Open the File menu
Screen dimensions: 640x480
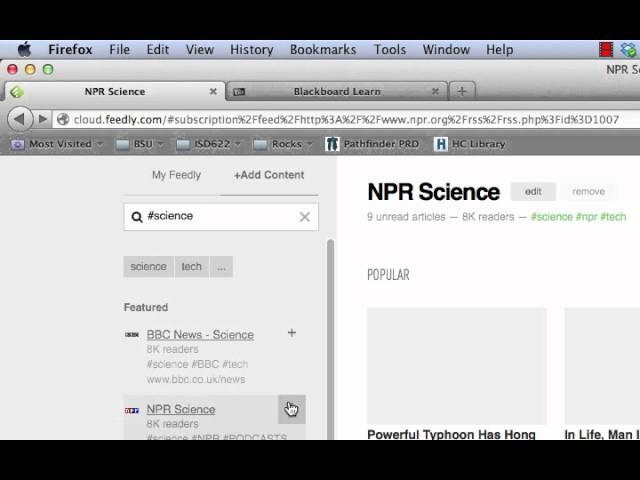point(120,50)
